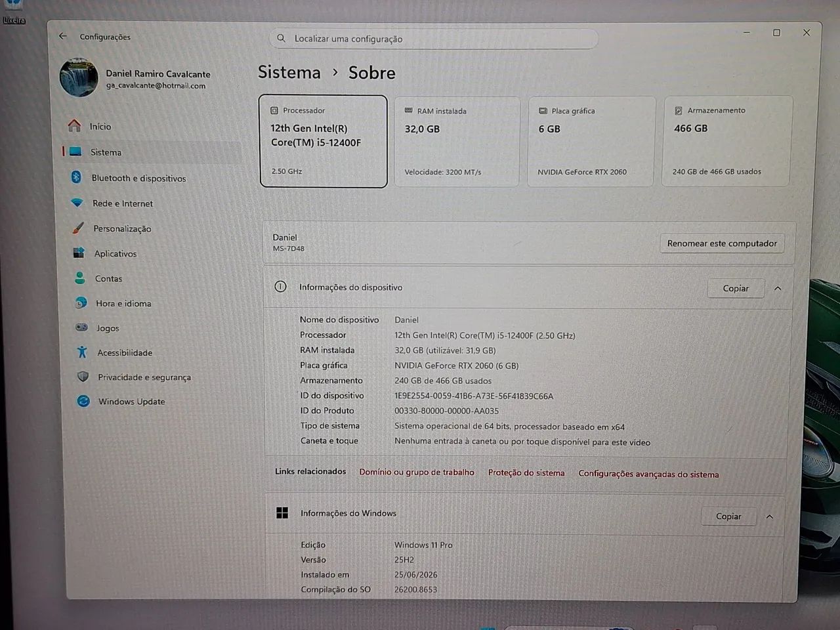
Task: Click the Windows 11 Pro edition text
Action: pyautogui.click(x=423, y=545)
